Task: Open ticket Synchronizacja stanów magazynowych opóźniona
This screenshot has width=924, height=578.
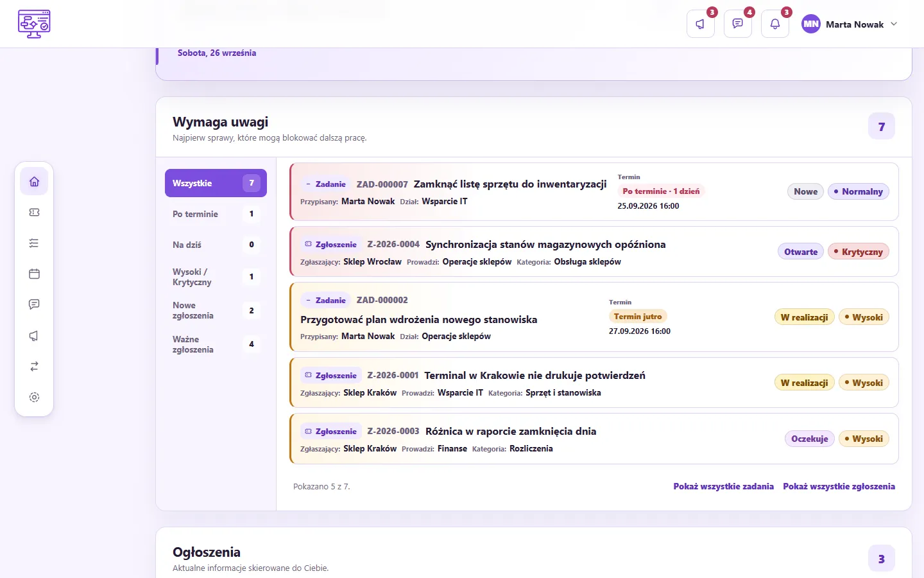Action: click(545, 244)
